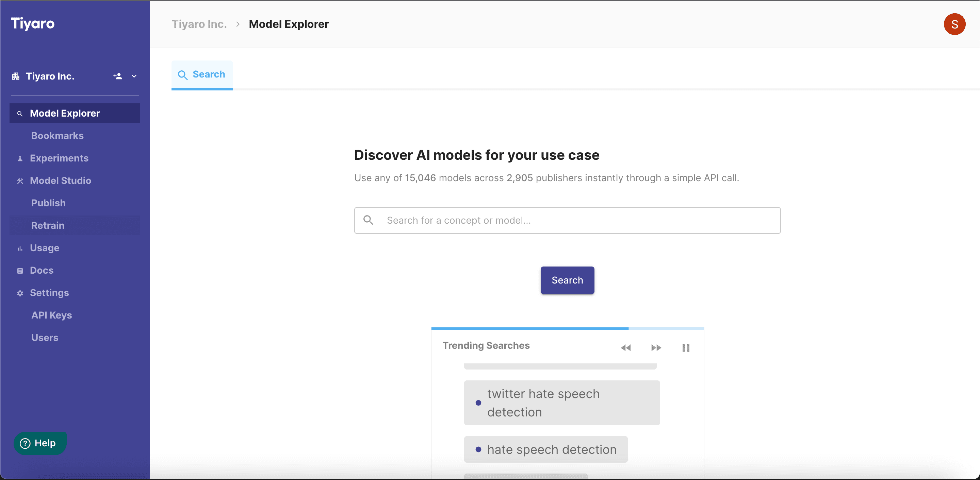Rewind trending searches

point(626,348)
